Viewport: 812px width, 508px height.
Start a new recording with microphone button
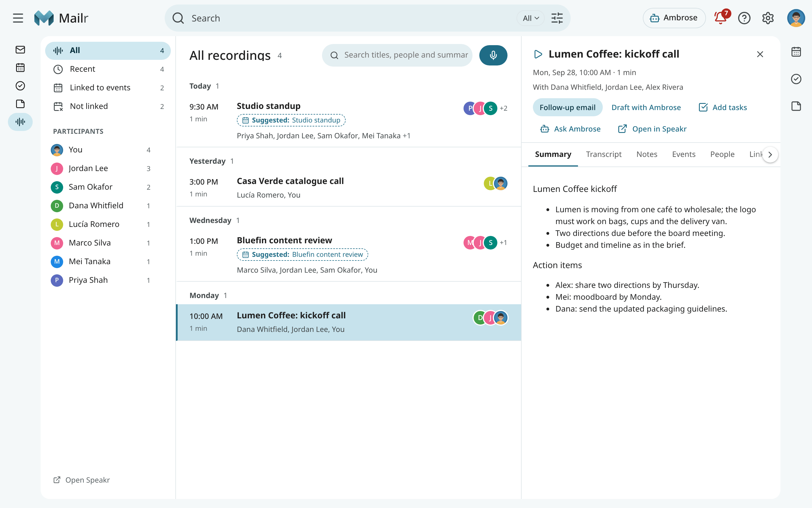(x=493, y=55)
